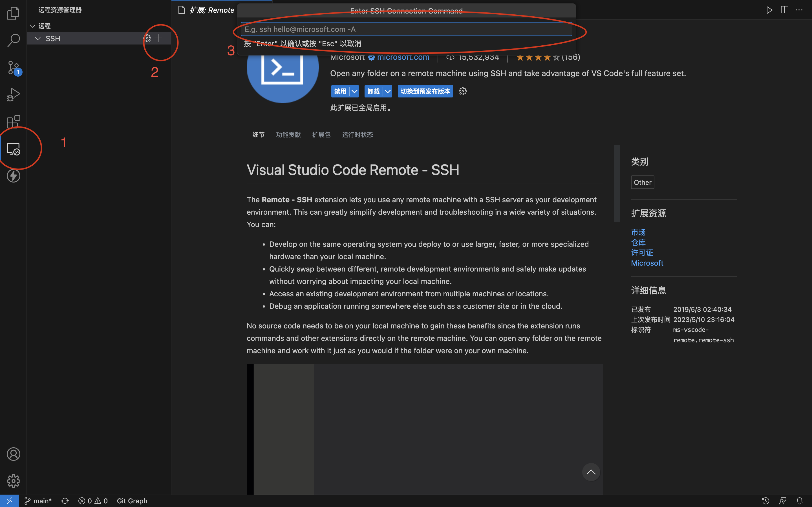Viewport: 812px width, 507px height.
Task: Click the SSH connection command input field
Action: 406,29
